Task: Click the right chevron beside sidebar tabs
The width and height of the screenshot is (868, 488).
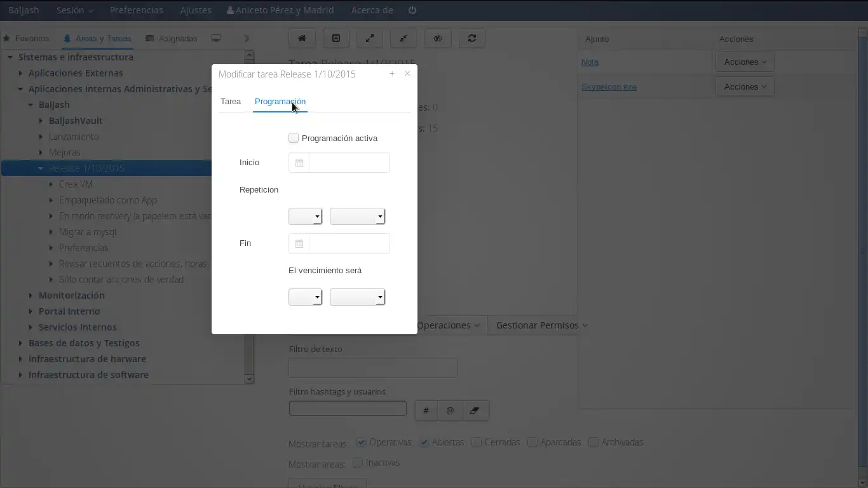Action: pyautogui.click(x=247, y=38)
